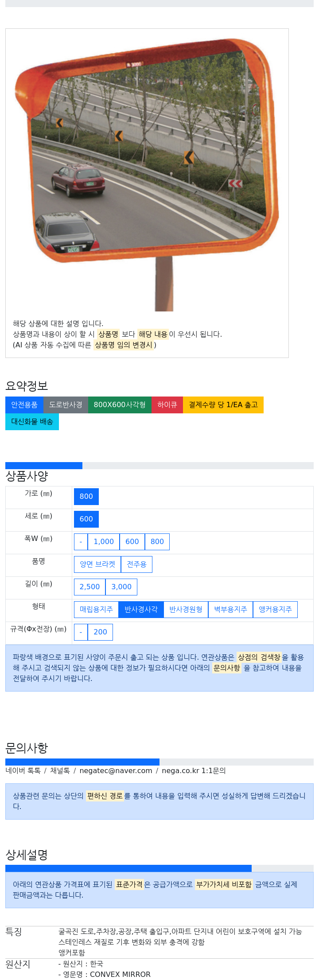319x980 pixels.
Task: Click the highlighted 반사경사각 type option
Action: coord(141,610)
